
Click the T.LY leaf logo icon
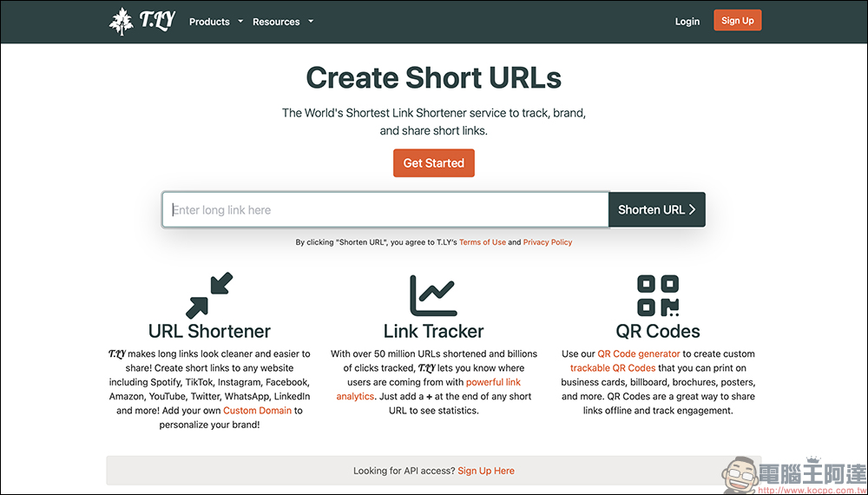pyautogui.click(x=122, y=22)
